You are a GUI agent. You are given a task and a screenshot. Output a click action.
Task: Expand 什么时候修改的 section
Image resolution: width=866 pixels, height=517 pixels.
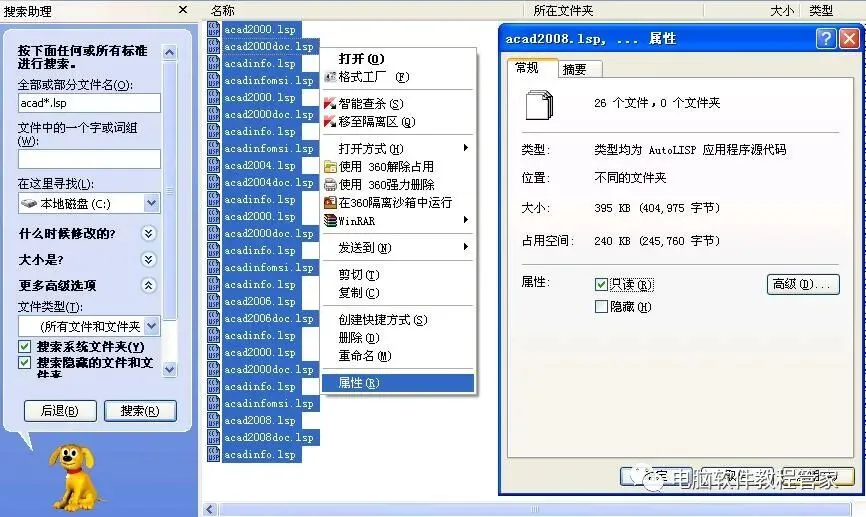[148, 233]
